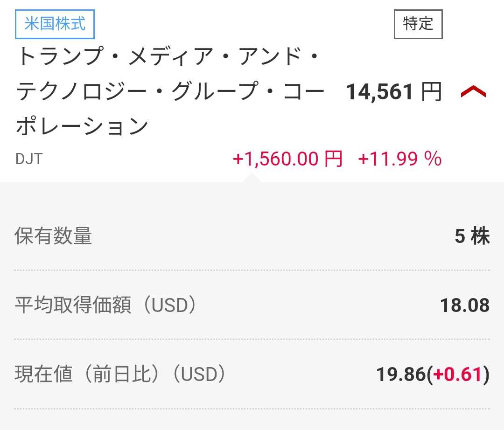
Task: Open the トランプ・メディア stock name
Action: [x=168, y=91]
